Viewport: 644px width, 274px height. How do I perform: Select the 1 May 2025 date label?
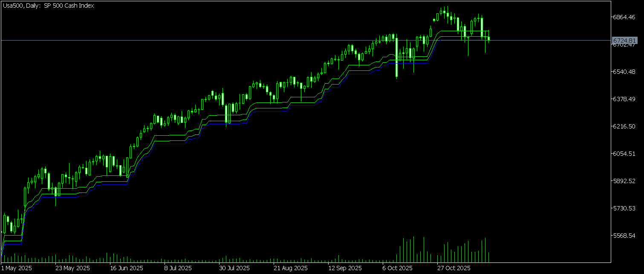pyautogui.click(x=17, y=268)
